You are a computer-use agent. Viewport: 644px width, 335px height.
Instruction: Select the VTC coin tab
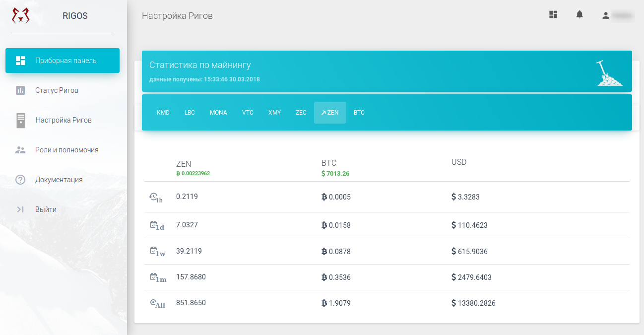point(248,113)
